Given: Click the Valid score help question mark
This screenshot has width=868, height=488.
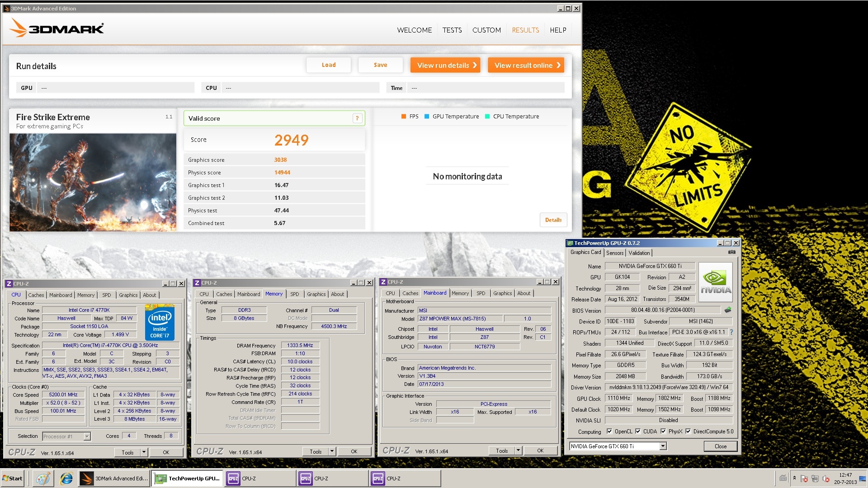Looking at the screenshot, I should click(357, 118).
